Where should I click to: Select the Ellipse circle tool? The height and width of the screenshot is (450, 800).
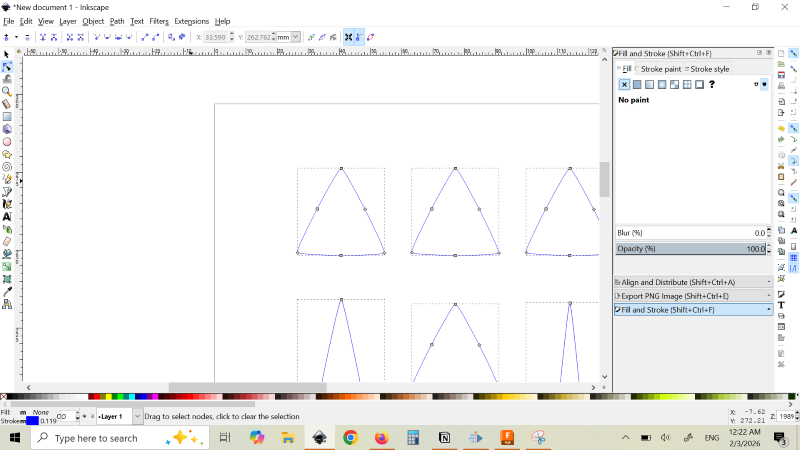[7, 142]
